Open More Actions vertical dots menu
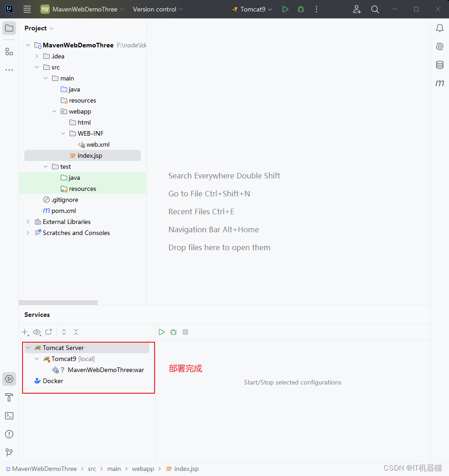This screenshot has width=449, height=476. (317, 9)
